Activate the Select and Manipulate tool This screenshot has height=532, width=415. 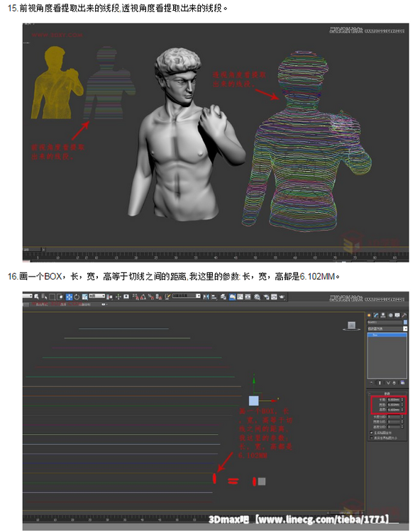coord(118,297)
